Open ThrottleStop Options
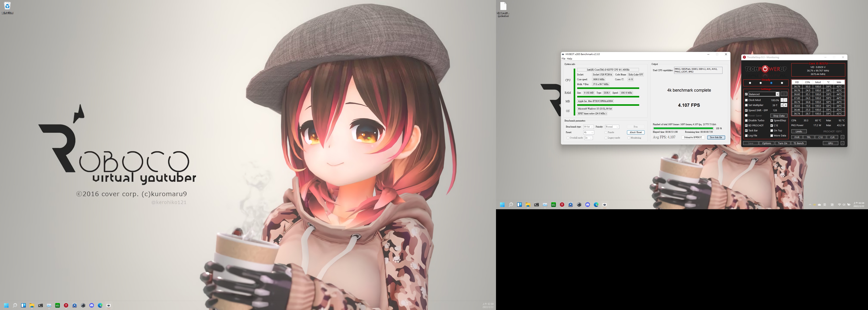 click(767, 143)
